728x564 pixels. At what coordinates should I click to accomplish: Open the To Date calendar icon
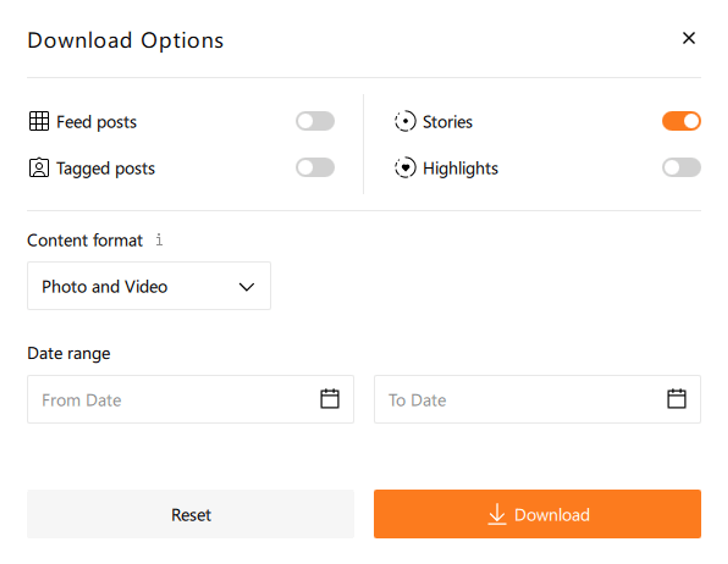(x=676, y=399)
